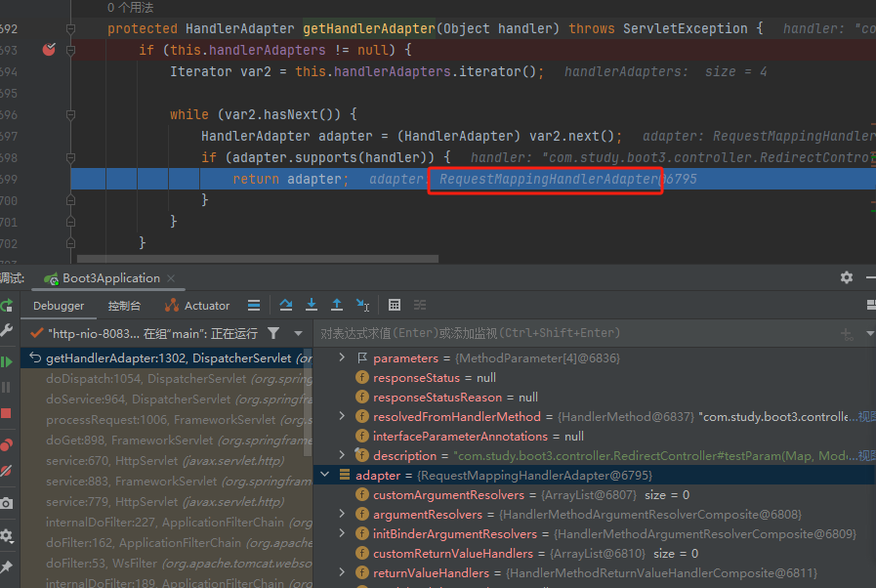The height and width of the screenshot is (588, 876).
Task: Select the processRequest:1006 stack frame
Action: pos(166,420)
